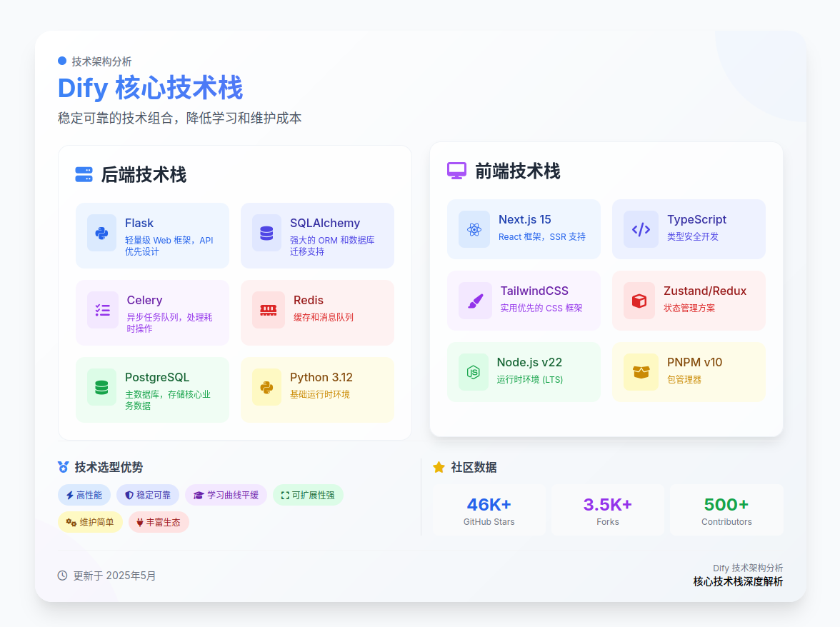Click the PostgreSQL title text
This screenshot has width=840, height=627.
157,378
